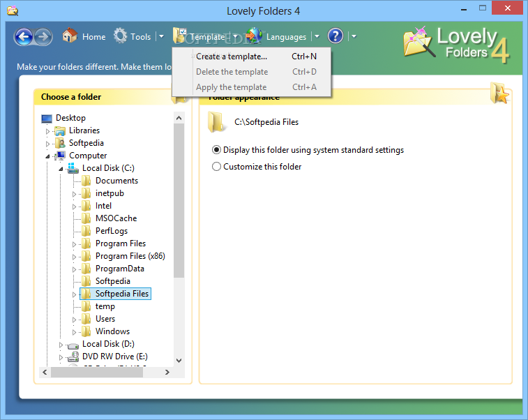The width and height of the screenshot is (528, 420).
Task: Click the tree scroll up arrow
Action: 179,118
